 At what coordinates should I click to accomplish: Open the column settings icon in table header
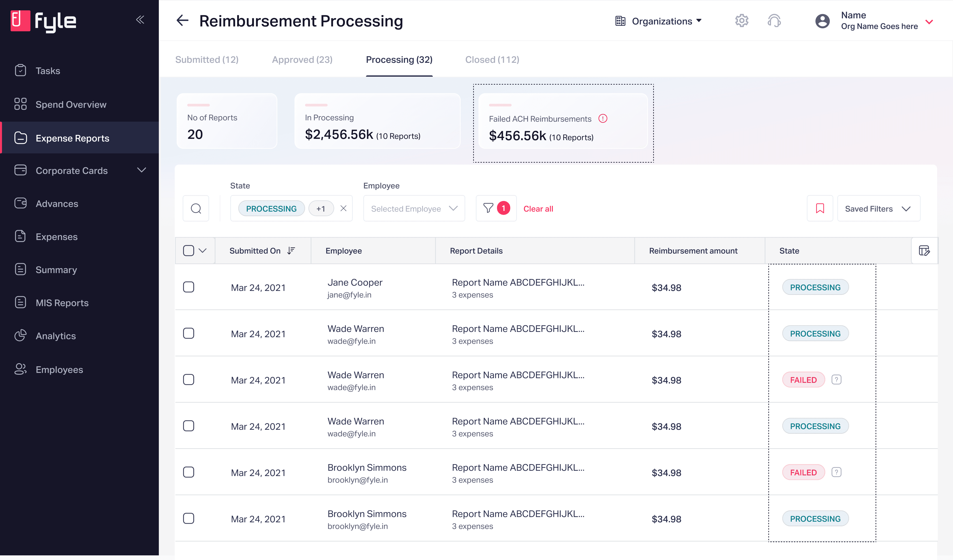coord(924,251)
